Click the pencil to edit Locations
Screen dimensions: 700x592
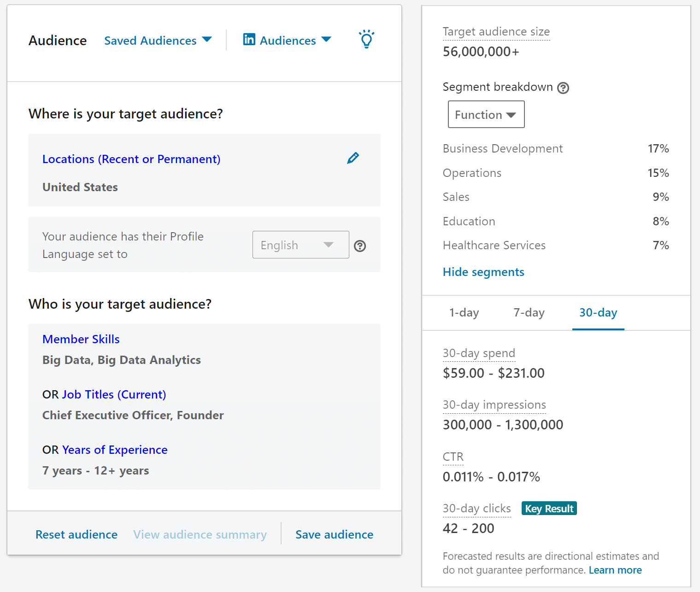point(353,158)
